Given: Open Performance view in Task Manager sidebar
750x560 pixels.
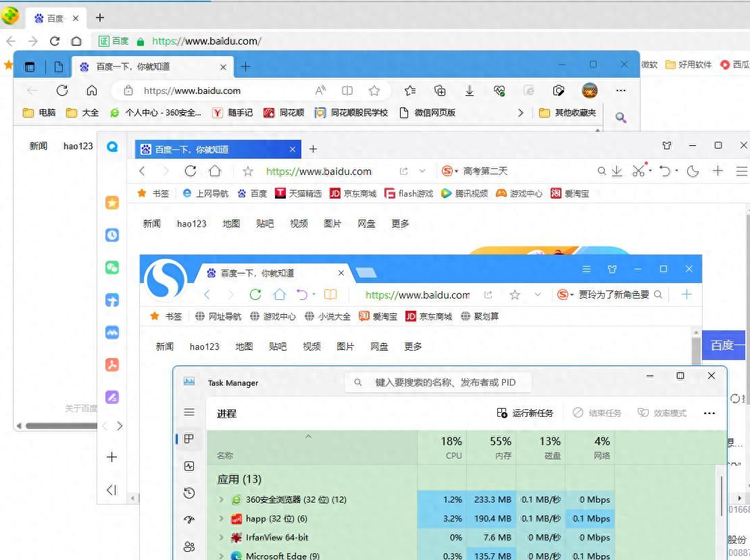Looking at the screenshot, I should pyautogui.click(x=189, y=466).
